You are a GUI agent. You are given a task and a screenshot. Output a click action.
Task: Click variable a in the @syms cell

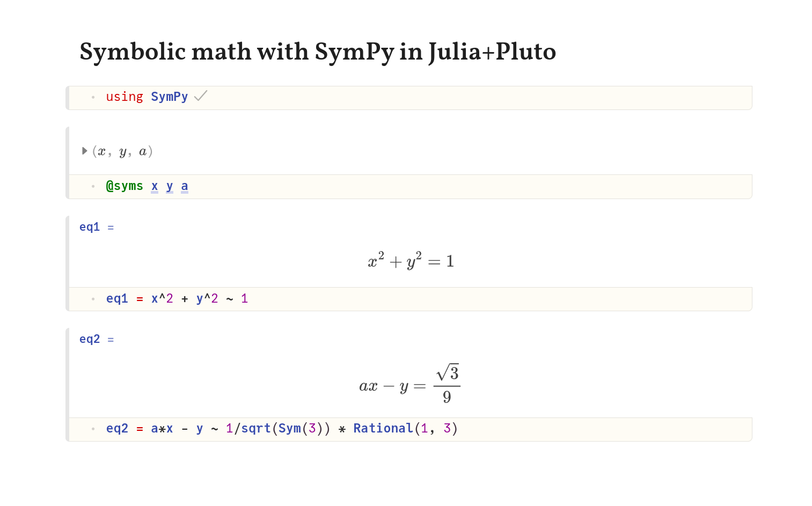185,186
